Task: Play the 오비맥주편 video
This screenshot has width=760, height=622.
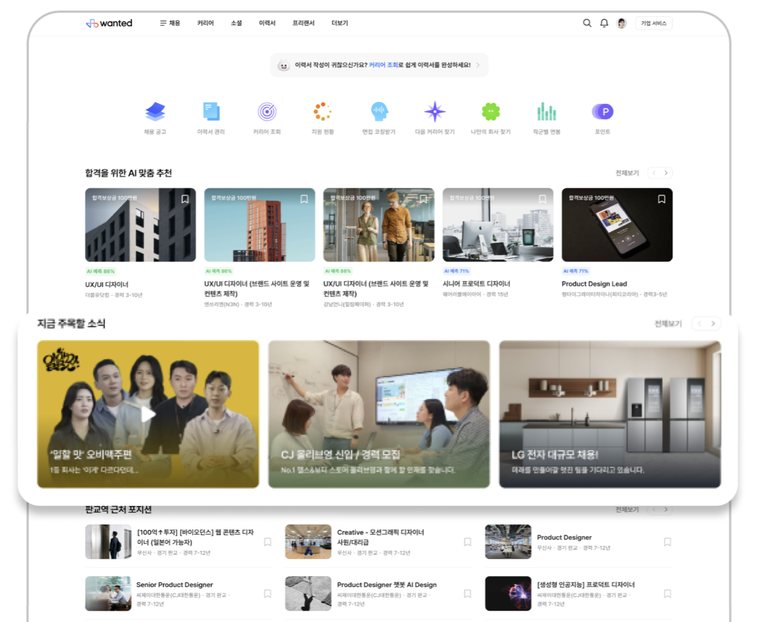Action: [x=148, y=414]
